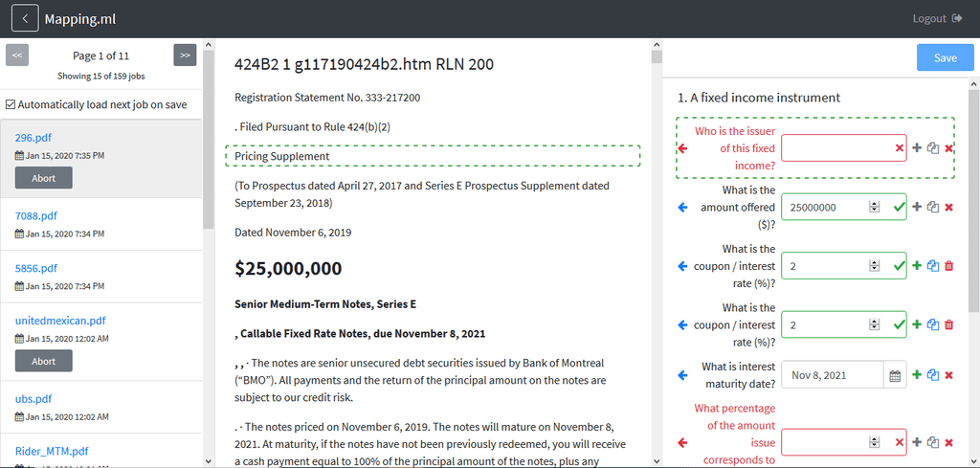The image size is (980, 468).
Task: Click the back arrow button beside Mapping.ml
Action: click(x=25, y=18)
